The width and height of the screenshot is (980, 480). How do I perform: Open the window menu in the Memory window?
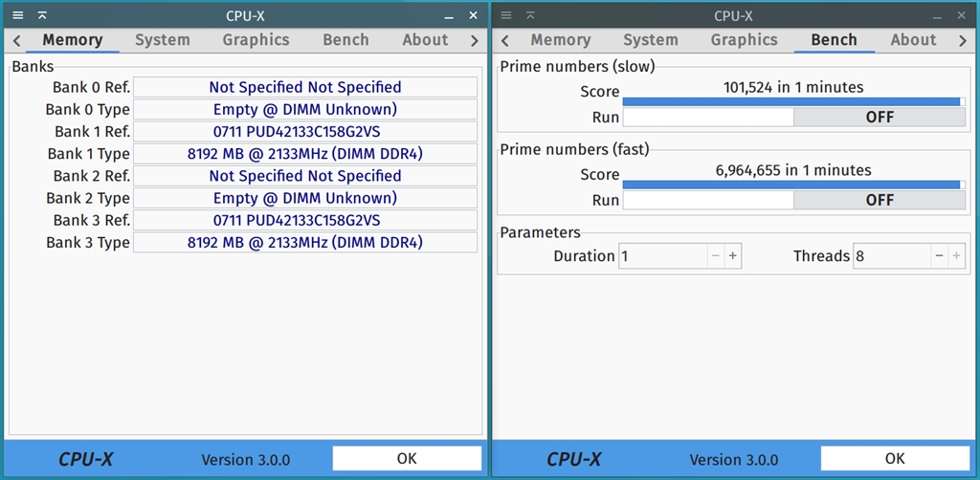pos(17,15)
